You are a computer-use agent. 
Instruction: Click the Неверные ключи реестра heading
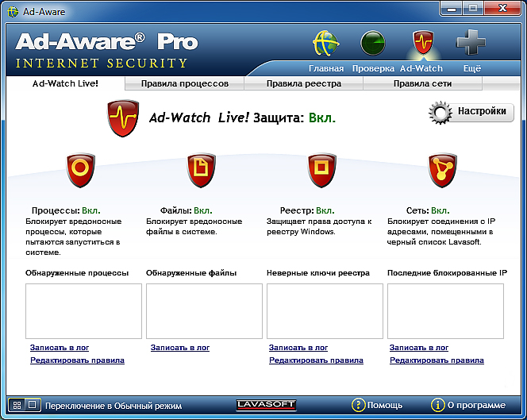click(318, 273)
